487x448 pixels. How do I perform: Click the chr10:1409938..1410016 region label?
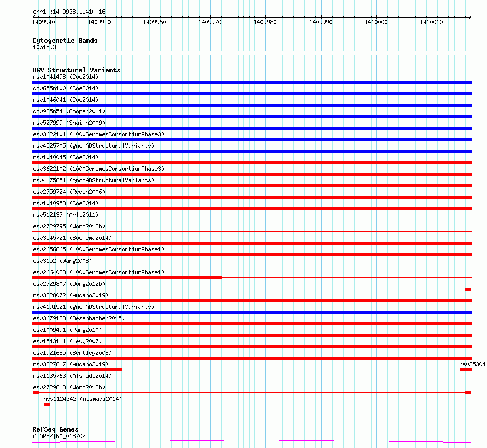[x=69, y=12]
